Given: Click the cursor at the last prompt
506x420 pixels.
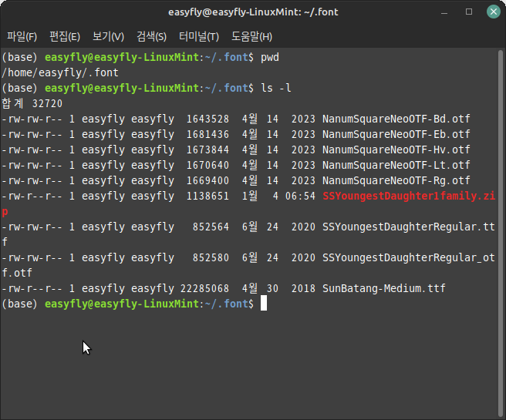Looking at the screenshot, I should pyautogui.click(x=264, y=304).
